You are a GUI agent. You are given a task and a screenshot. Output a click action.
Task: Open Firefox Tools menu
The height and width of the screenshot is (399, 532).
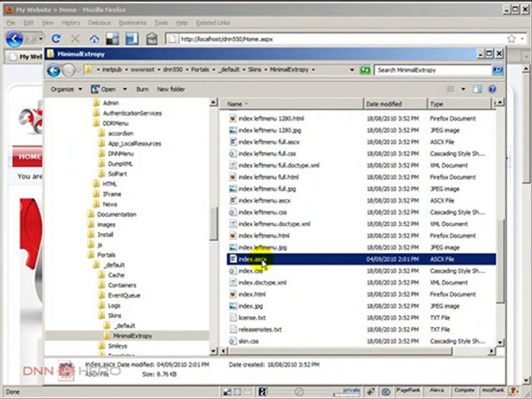coord(161,23)
